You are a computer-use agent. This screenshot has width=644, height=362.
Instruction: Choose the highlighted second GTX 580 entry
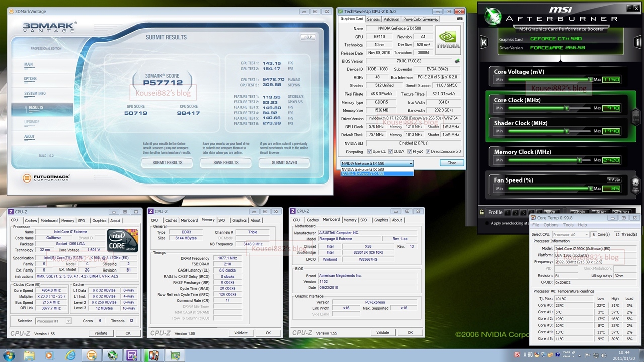pyautogui.click(x=377, y=174)
